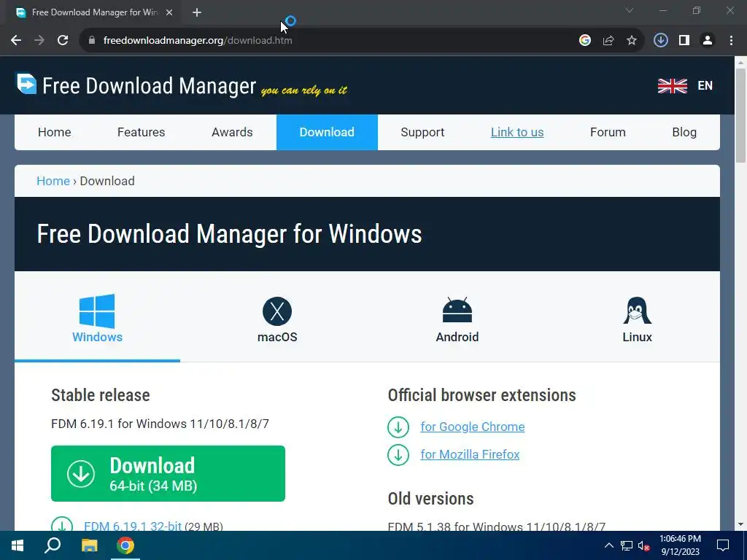Click the network tray icon
The image size is (747, 560).
click(x=627, y=545)
